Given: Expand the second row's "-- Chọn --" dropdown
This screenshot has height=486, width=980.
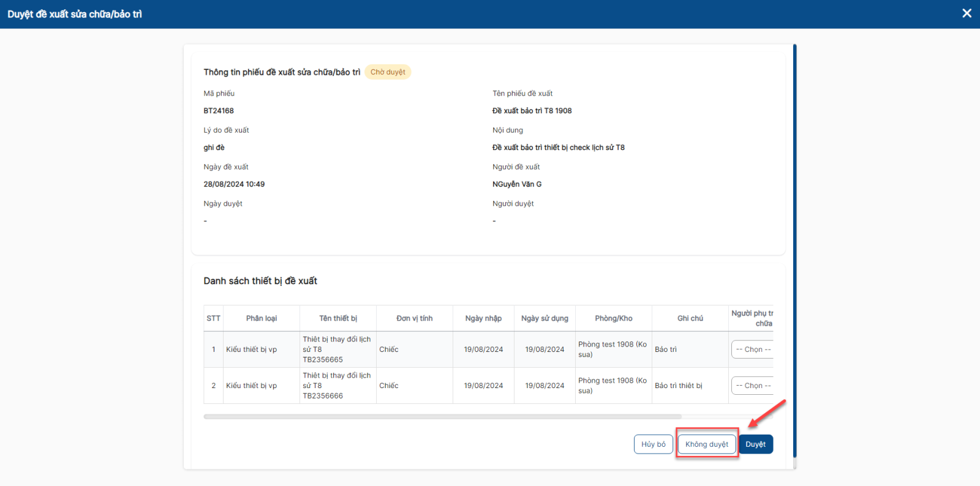Looking at the screenshot, I should pos(753,386).
